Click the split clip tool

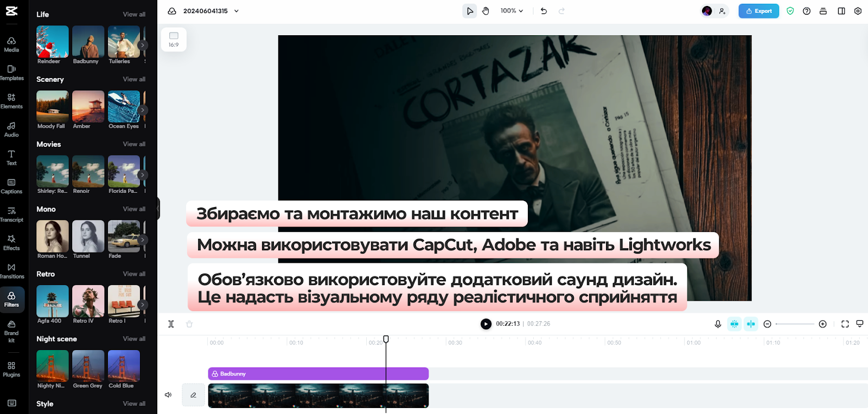pos(171,324)
